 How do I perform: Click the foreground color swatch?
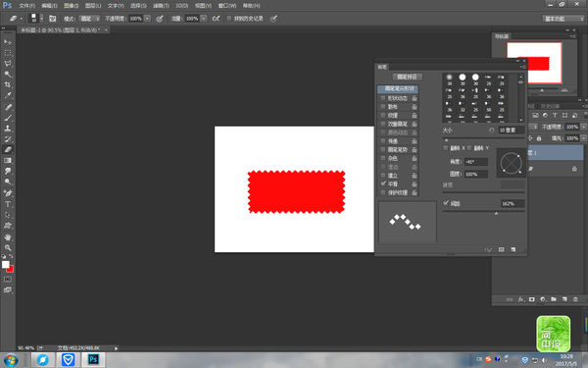coord(6,264)
